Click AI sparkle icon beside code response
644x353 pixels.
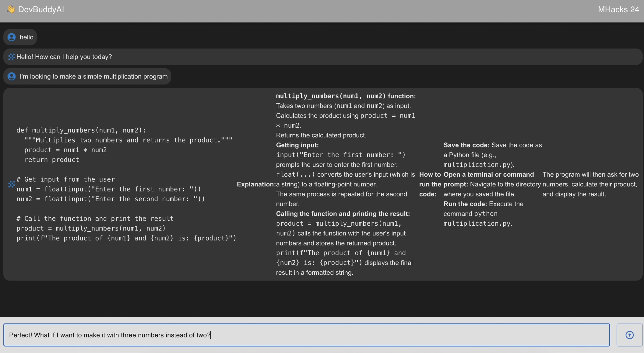click(x=11, y=184)
